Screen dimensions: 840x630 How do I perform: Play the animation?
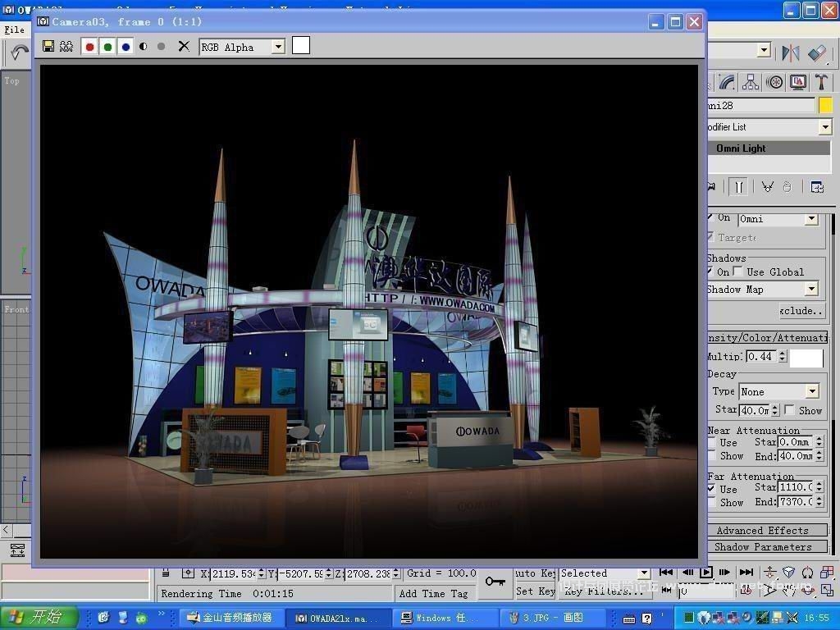pyautogui.click(x=706, y=573)
